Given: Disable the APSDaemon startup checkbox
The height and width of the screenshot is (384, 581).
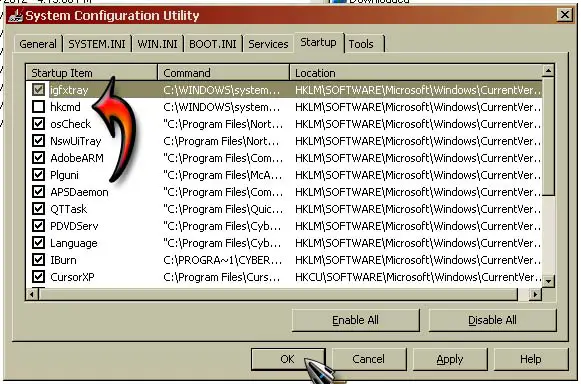Looking at the screenshot, I should point(38,192).
